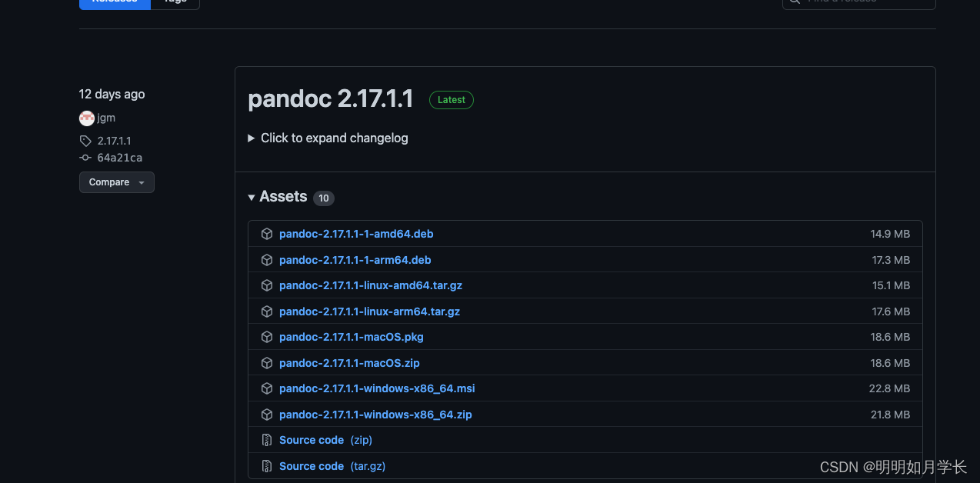This screenshot has height=483, width=980.
Task: Click the 22.8 MB size value
Action: pos(889,388)
